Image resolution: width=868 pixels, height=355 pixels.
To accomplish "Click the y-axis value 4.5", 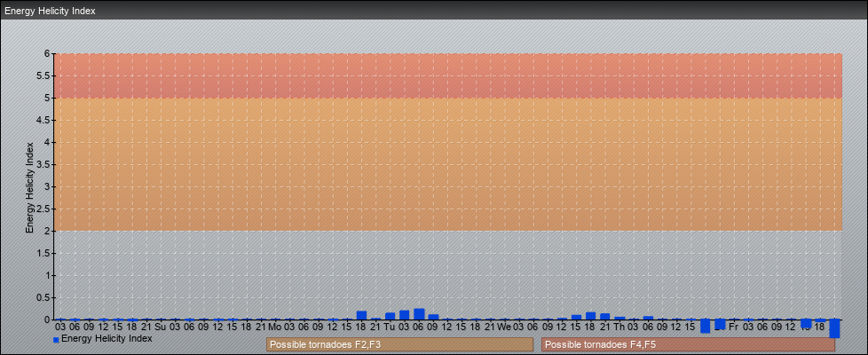I will (x=43, y=120).
